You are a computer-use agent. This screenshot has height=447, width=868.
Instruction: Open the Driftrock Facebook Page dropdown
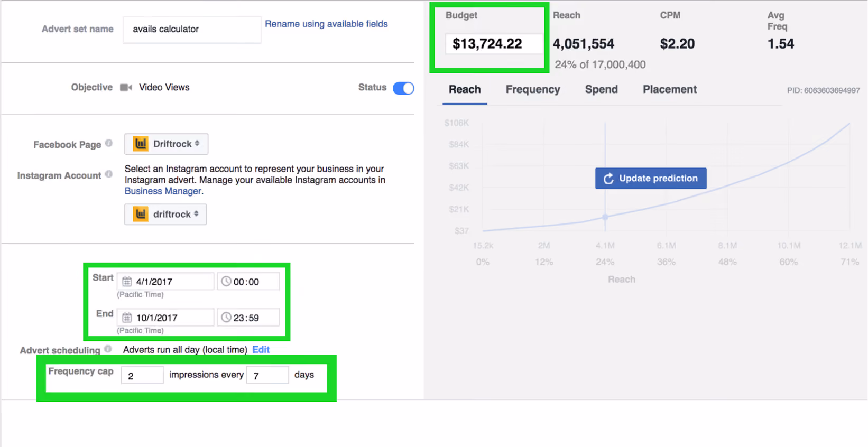point(167,144)
